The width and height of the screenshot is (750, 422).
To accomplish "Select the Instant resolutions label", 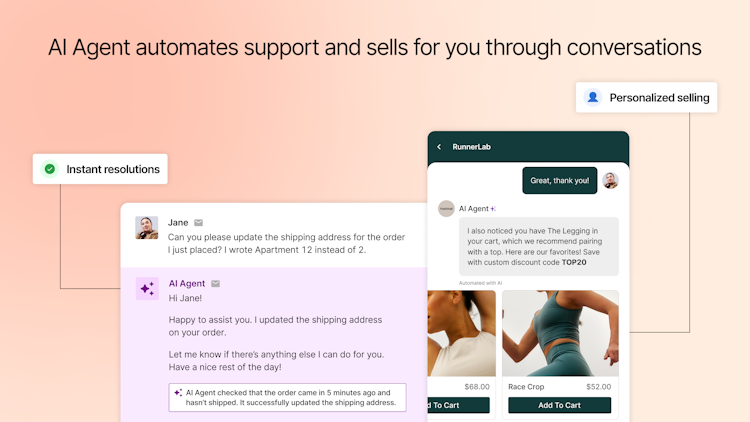I will tap(113, 169).
